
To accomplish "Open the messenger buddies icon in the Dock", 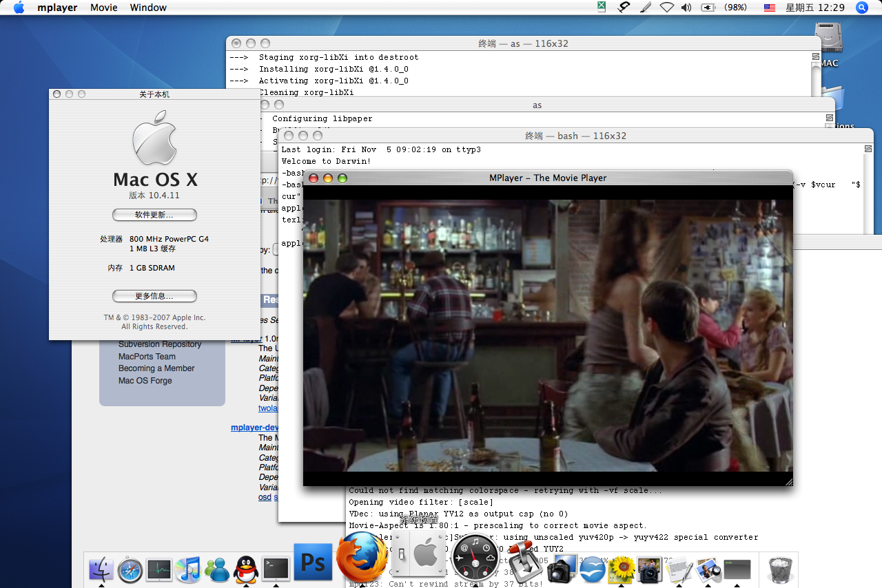I will click(x=217, y=569).
